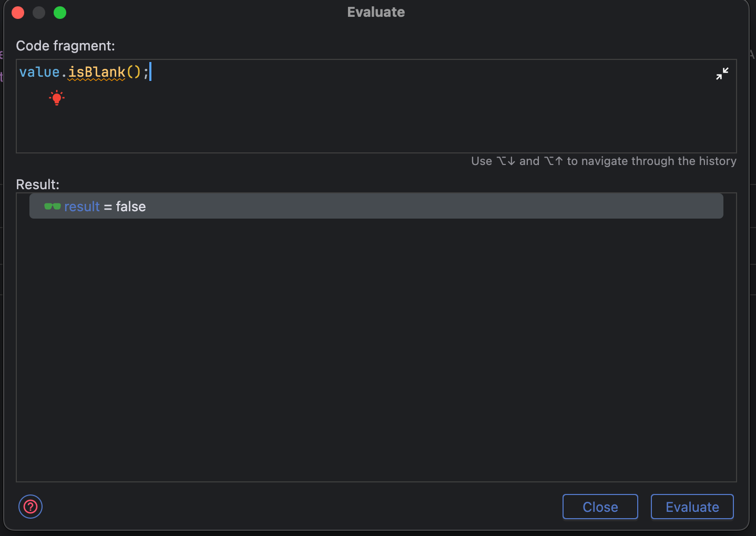Collapse the code fragment editor
Screen dimensions: 756x536
(722, 74)
